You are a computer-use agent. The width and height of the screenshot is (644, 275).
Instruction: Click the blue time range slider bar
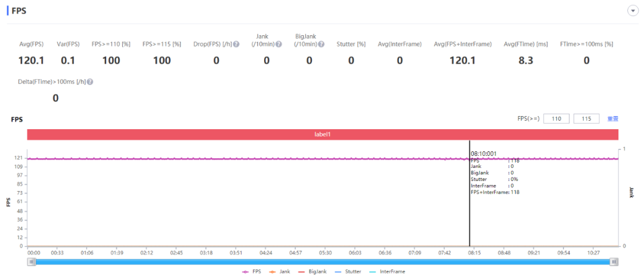(323, 262)
